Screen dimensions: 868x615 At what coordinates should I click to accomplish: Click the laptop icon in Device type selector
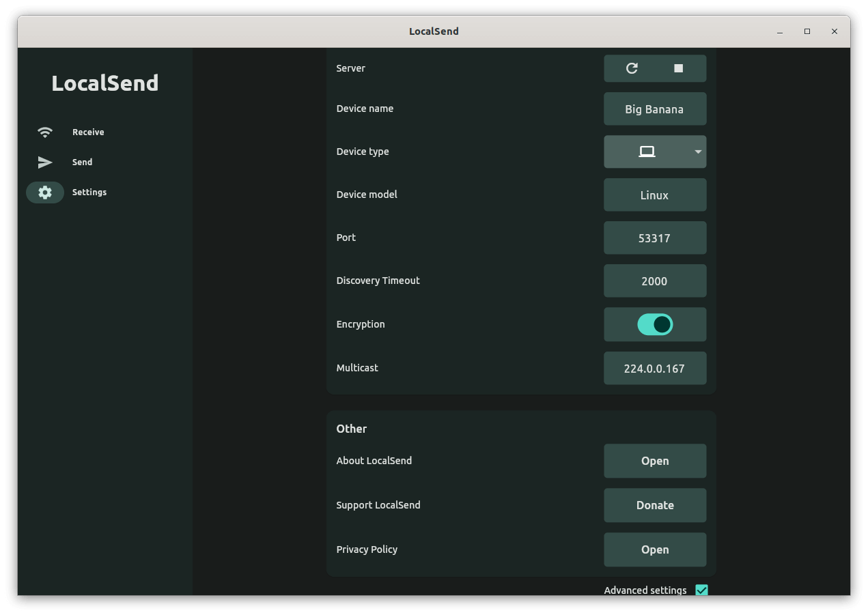(647, 152)
